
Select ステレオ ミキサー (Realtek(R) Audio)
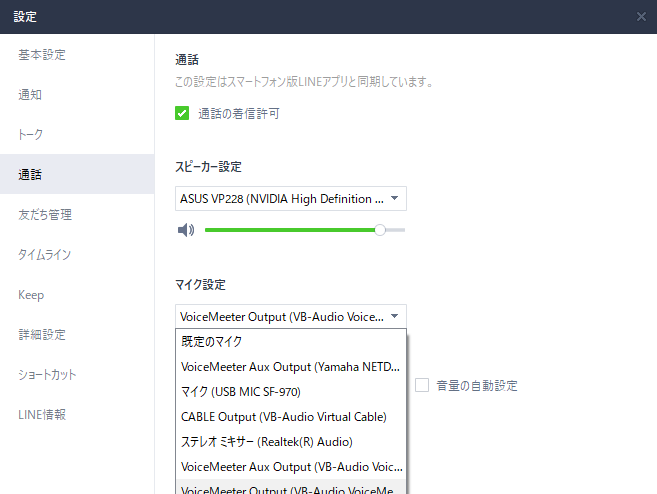point(291,442)
